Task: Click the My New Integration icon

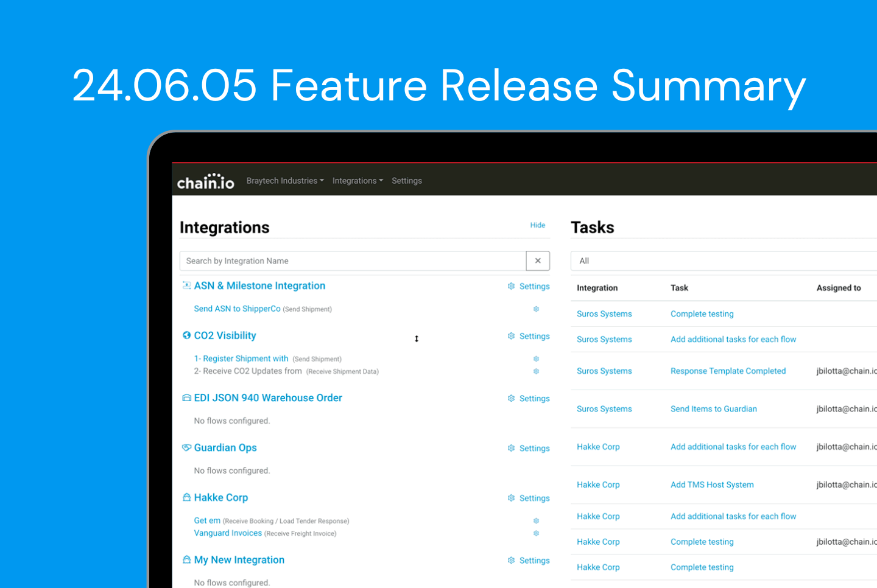Action: pos(186,559)
